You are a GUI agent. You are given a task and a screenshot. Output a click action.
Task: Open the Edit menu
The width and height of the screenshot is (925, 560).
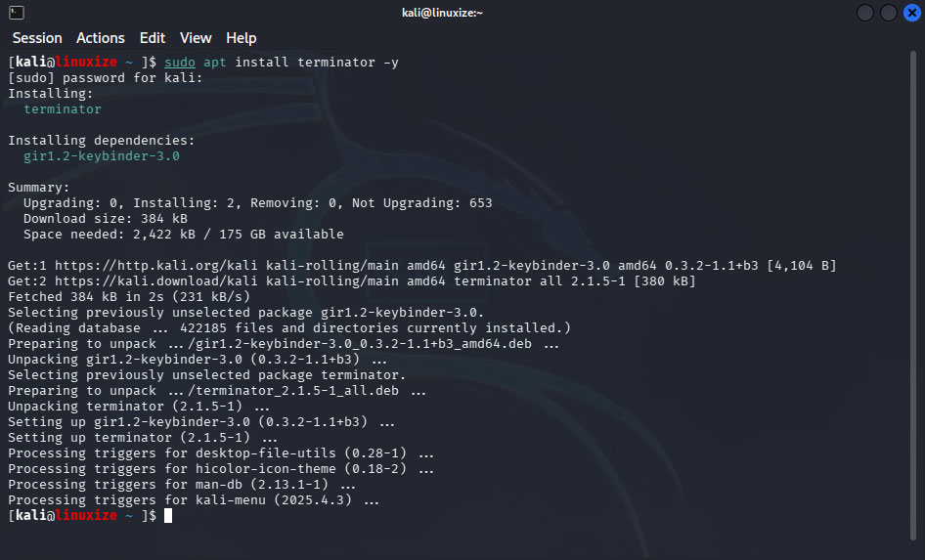[153, 38]
